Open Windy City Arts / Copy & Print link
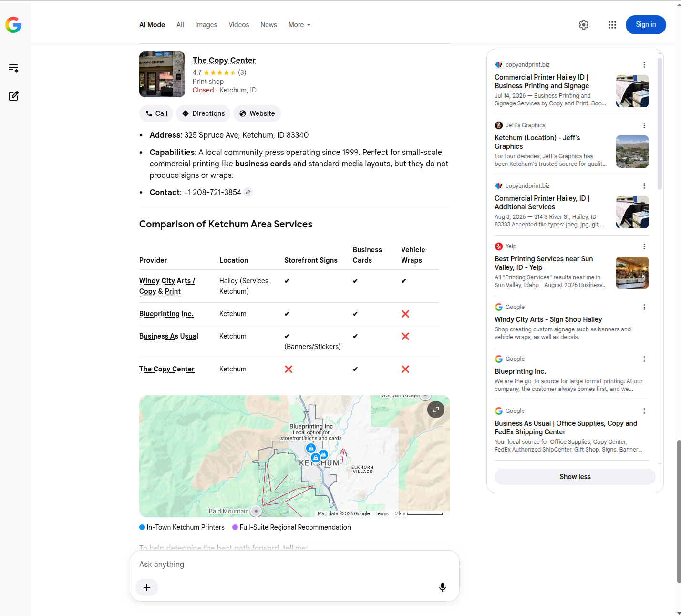The height and width of the screenshot is (616, 681). click(x=167, y=286)
